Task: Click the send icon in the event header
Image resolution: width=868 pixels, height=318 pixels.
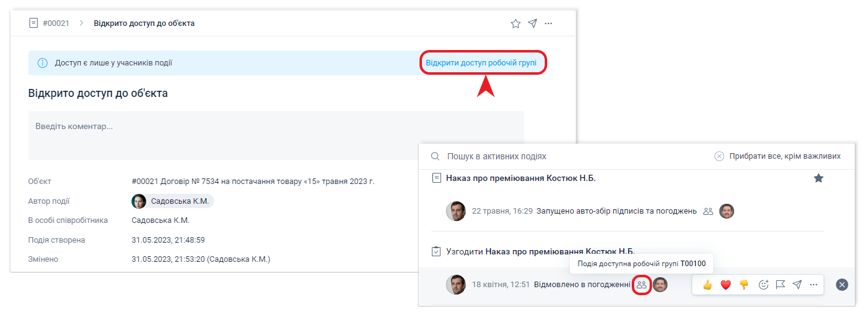Action: point(532,23)
